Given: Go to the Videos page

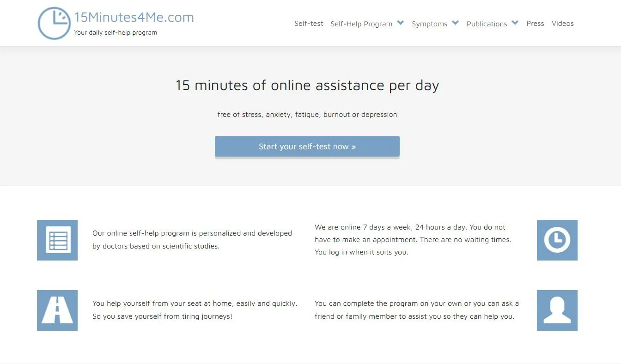Looking at the screenshot, I should coord(563,24).
